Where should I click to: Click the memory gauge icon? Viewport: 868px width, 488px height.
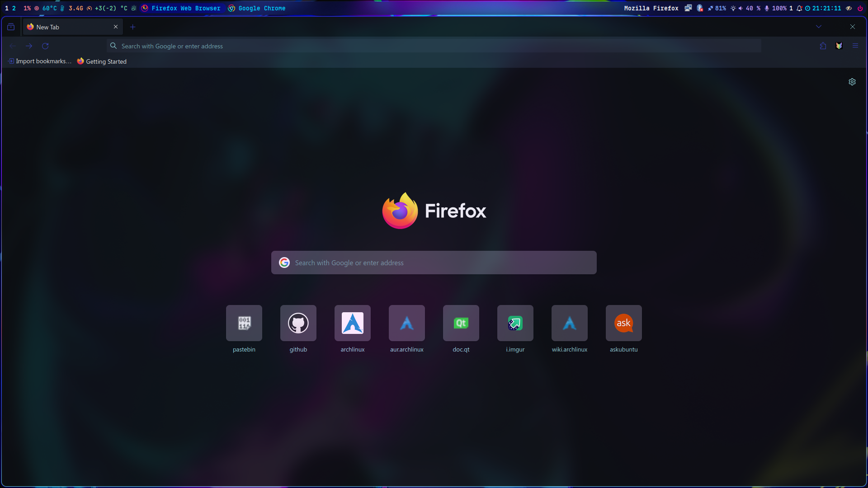click(x=90, y=8)
